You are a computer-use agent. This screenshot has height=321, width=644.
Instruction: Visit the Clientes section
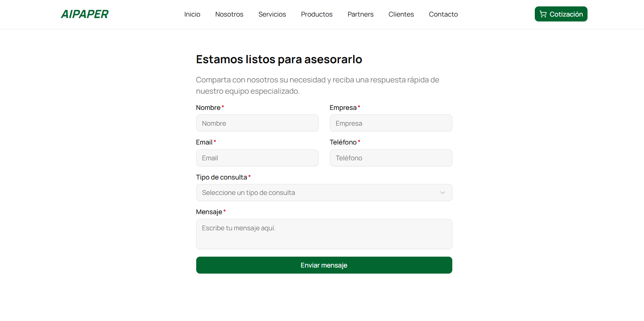[401, 14]
